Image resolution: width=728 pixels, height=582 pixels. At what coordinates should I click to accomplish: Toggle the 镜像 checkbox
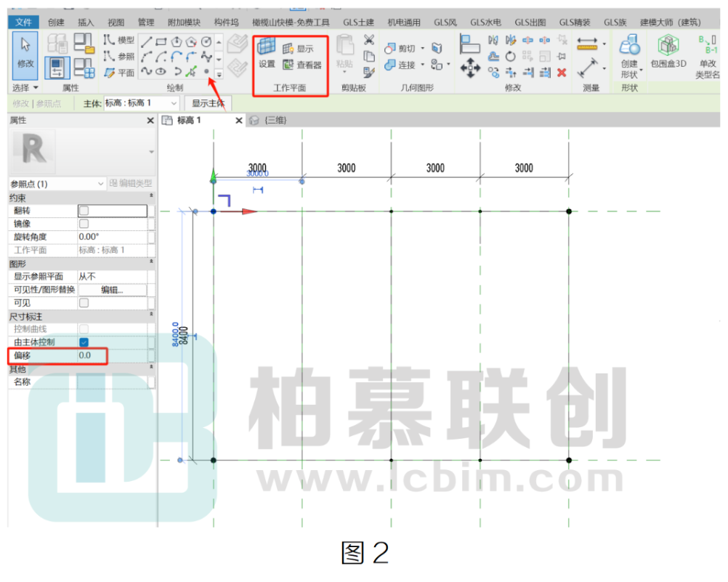point(84,223)
